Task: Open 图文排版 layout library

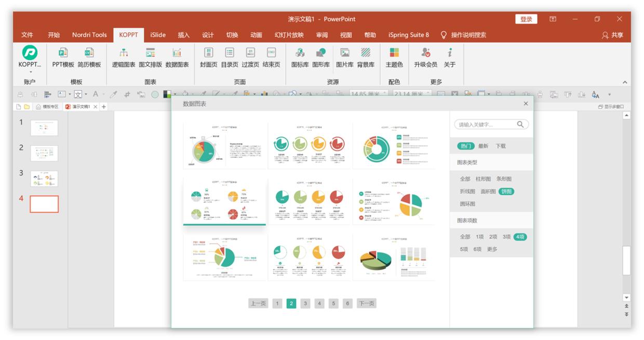Action: click(151, 57)
